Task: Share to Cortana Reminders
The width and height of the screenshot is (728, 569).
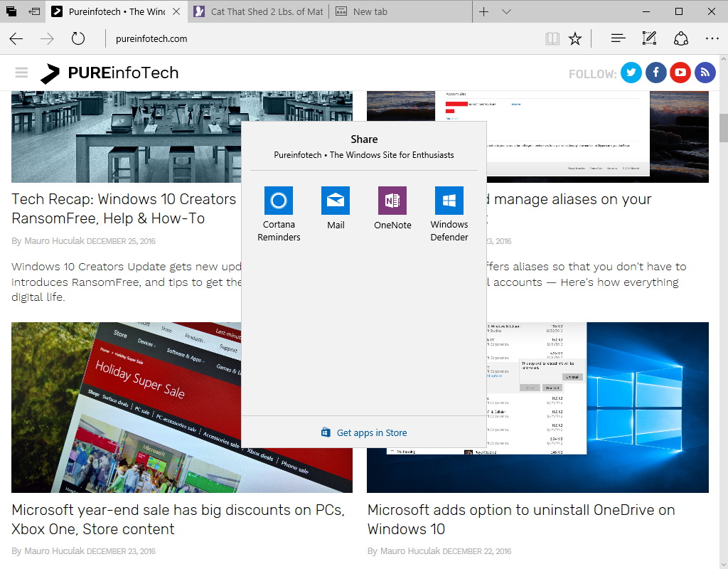Action: [x=279, y=214]
